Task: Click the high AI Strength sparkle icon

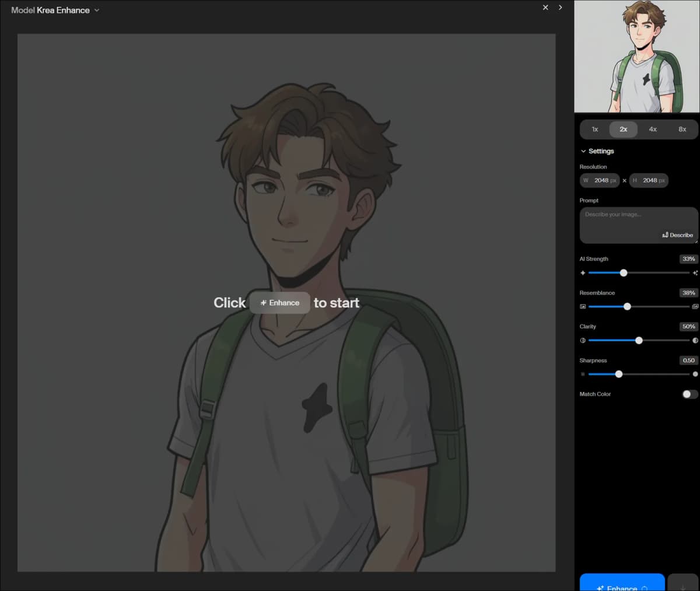Action: pyautogui.click(x=695, y=273)
